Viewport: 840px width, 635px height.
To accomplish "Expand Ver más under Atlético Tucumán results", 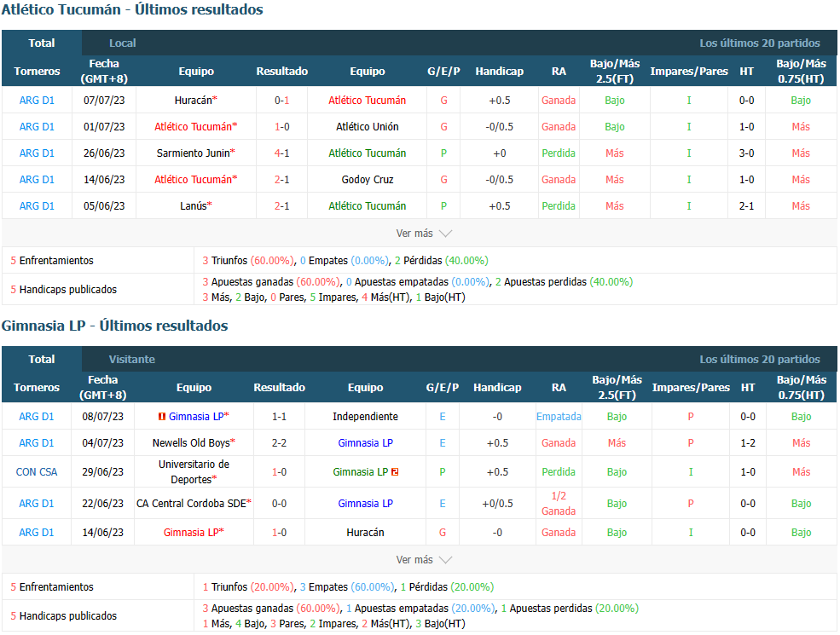I will point(424,234).
